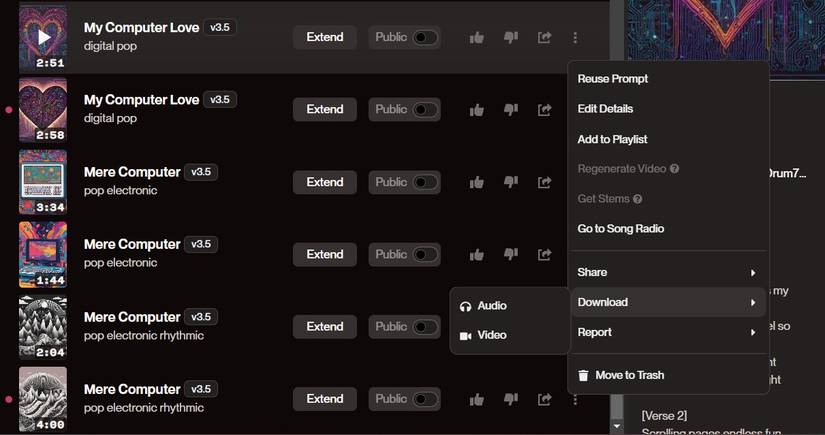
Task: Dislike the 2:58 My Computer Love song
Action: point(511,110)
